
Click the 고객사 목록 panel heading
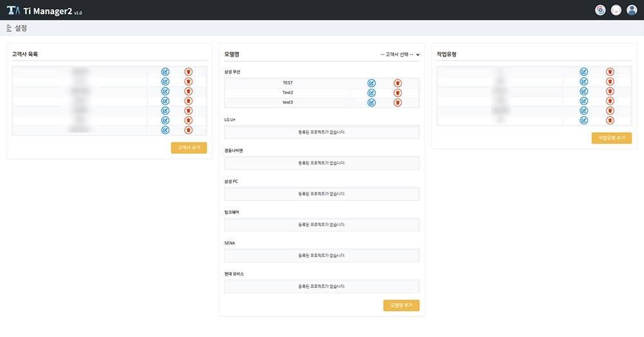point(25,54)
